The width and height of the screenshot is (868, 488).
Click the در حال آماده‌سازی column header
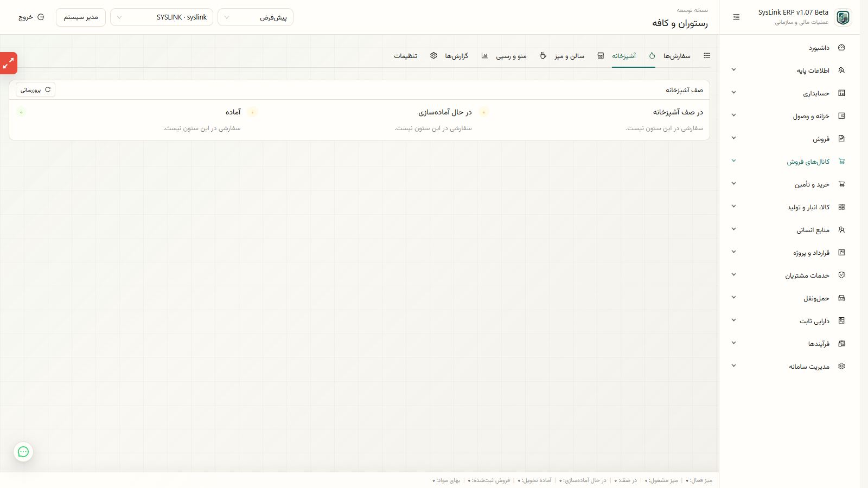pyautogui.click(x=445, y=112)
